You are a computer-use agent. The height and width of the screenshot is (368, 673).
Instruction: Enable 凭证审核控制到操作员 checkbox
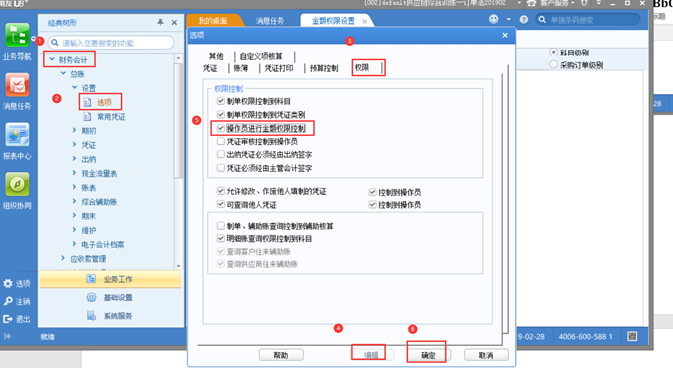221,141
